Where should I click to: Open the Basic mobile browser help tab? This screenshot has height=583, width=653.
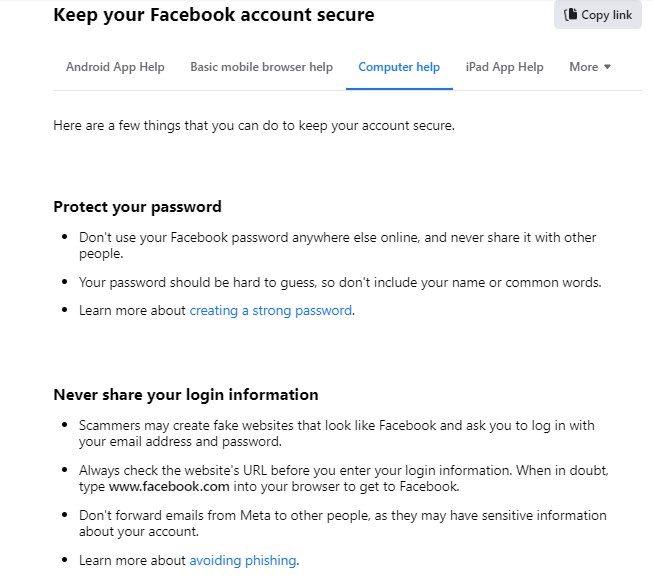pyautogui.click(x=261, y=67)
